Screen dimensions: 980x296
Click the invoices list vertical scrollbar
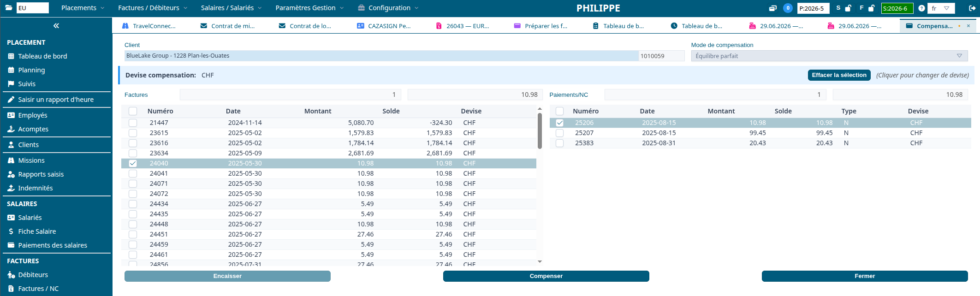(540, 131)
